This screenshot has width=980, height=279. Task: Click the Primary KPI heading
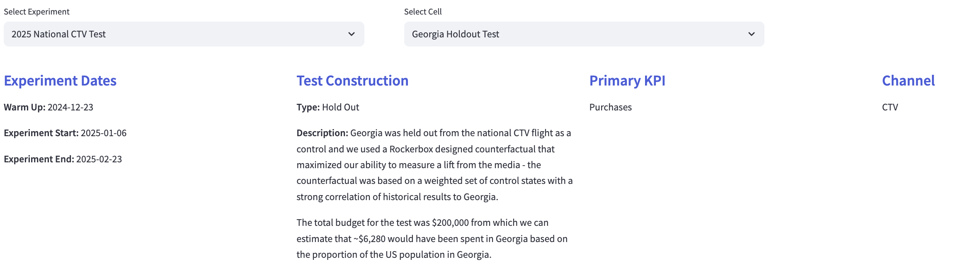pyautogui.click(x=627, y=81)
